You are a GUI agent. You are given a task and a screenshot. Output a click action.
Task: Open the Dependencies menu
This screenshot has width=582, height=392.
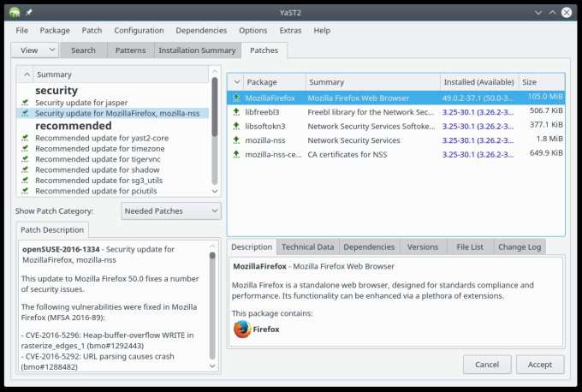pyautogui.click(x=199, y=30)
